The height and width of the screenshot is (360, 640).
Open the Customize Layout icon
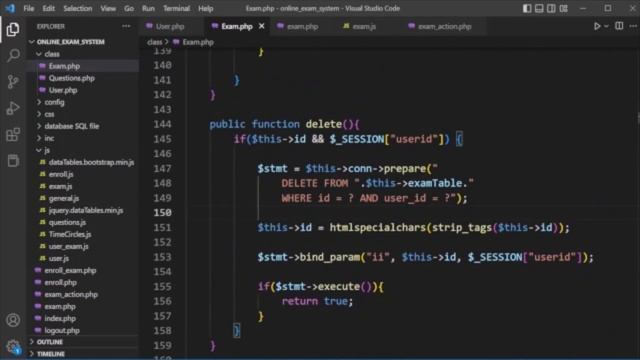coord(564,8)
